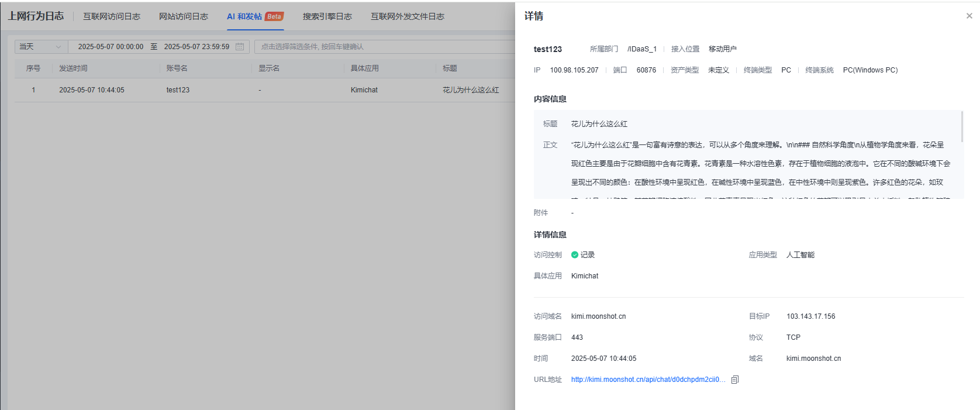Viewport: 980px width, 410px height.
Task: Click the start date 2025-05-07 00:00:00 field
Action: click(111, 47)
